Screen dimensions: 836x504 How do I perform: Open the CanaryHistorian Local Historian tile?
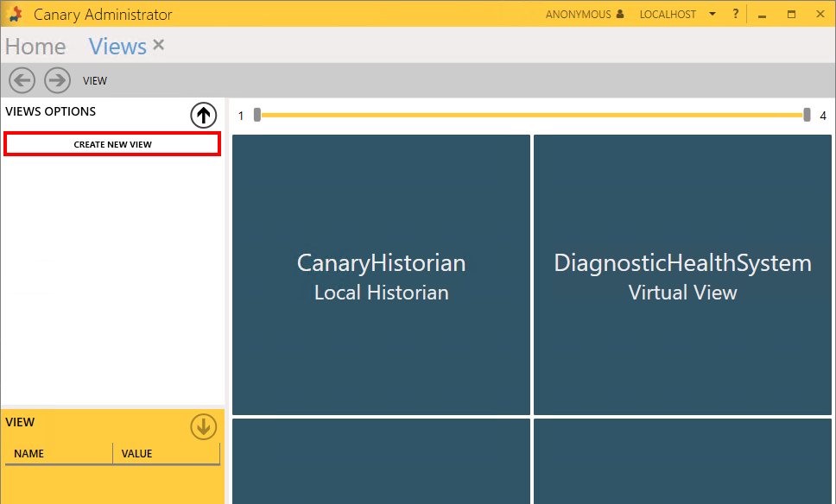pos(381,275)
